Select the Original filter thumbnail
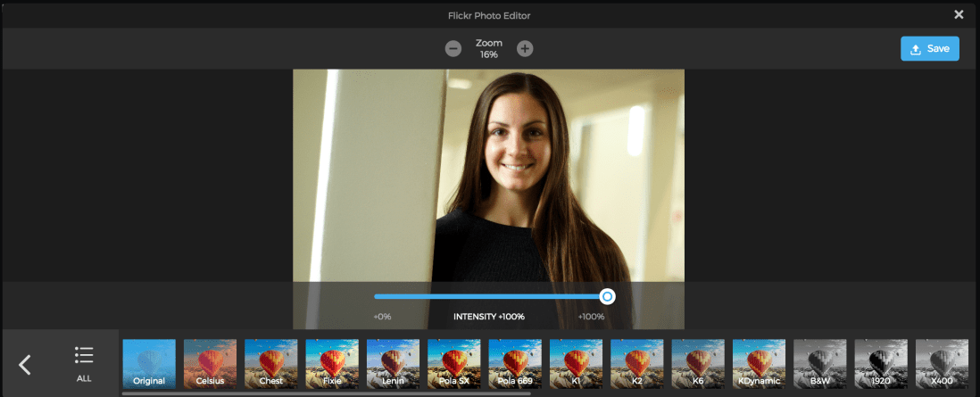This screenshot has height=397, width=980. coord(149,364)
